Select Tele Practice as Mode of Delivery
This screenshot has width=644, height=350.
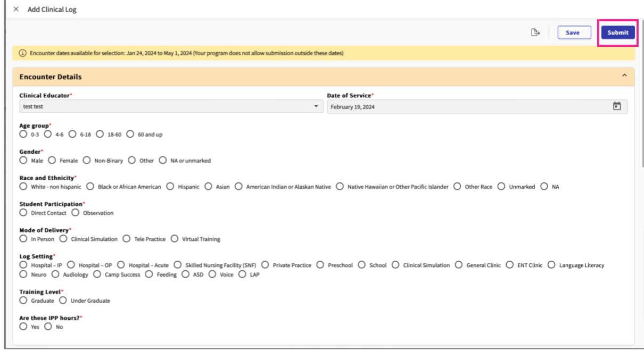pyautogui.click(x=127, y=239)
